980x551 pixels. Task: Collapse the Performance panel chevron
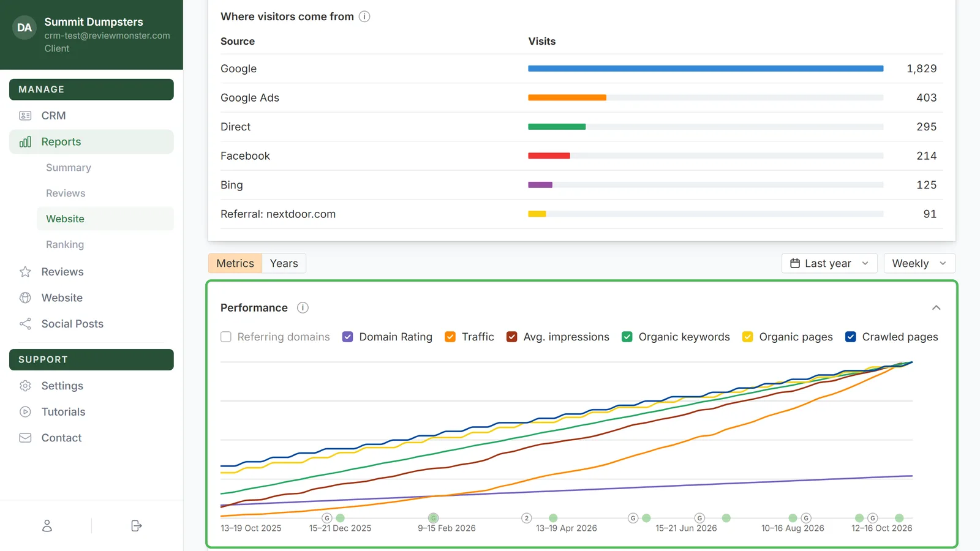(x=936, y=308)
